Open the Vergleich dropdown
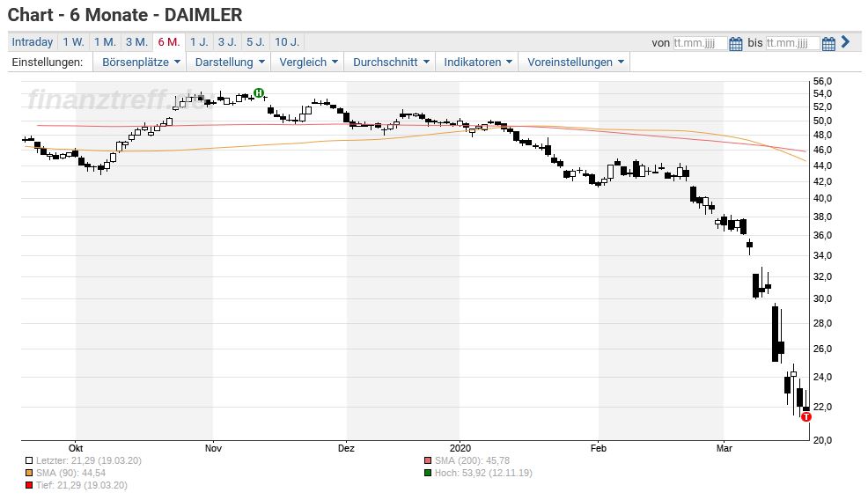The height and width of the screenshot is (500, 868). pos(308,62)
